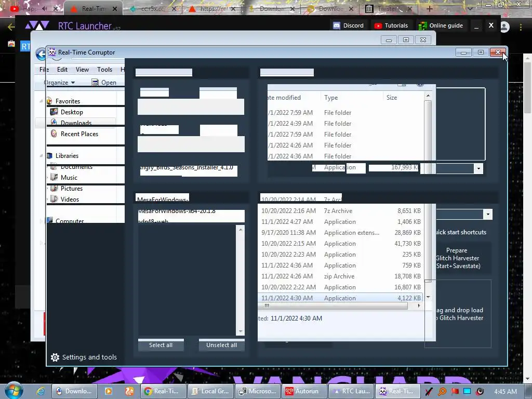Click the Select all button

(161, 345)
